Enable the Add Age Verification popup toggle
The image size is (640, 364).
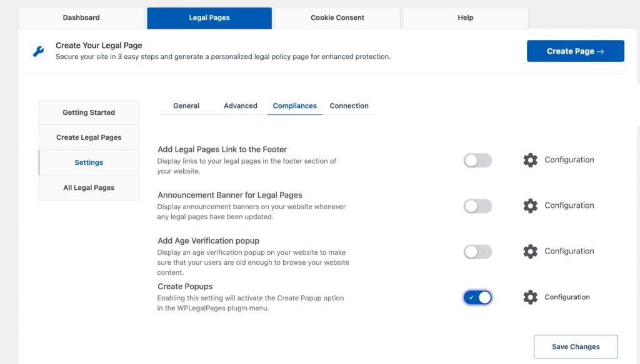477,251
